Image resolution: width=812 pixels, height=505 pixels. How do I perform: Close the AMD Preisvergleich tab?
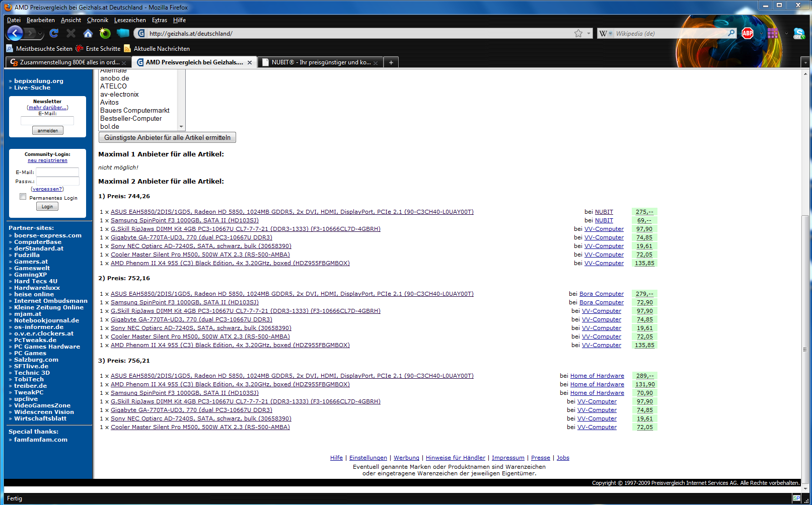(250, 63)
